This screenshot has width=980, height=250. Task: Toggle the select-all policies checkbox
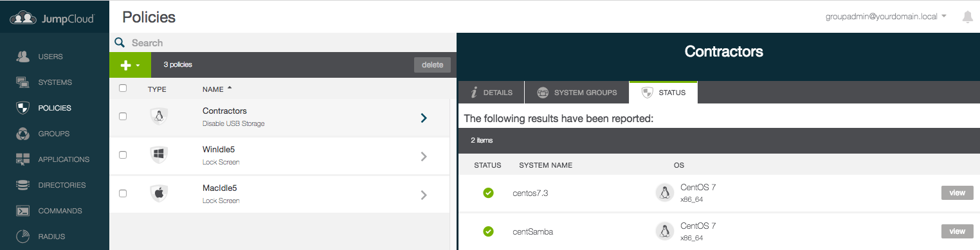123,88
